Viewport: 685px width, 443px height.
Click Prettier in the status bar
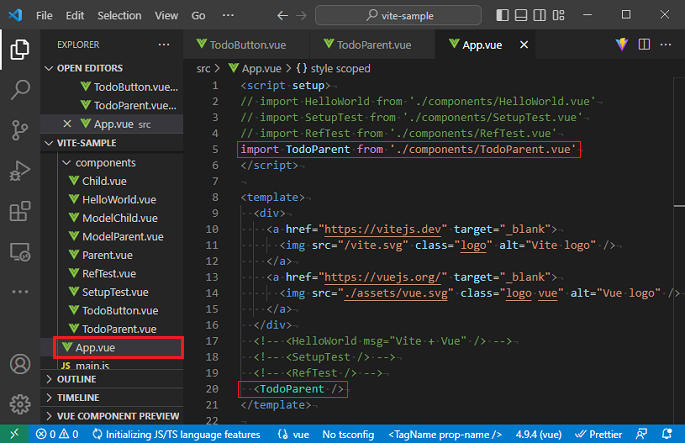click(599, 434)
